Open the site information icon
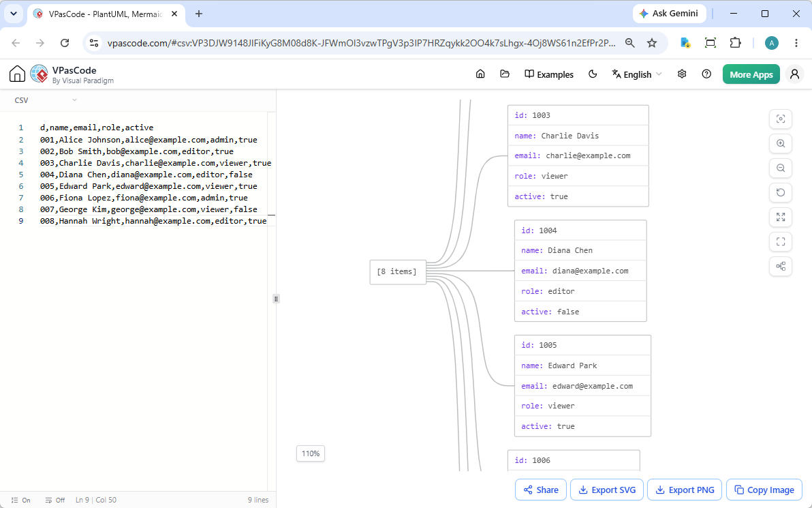 (x=94, y=43)
